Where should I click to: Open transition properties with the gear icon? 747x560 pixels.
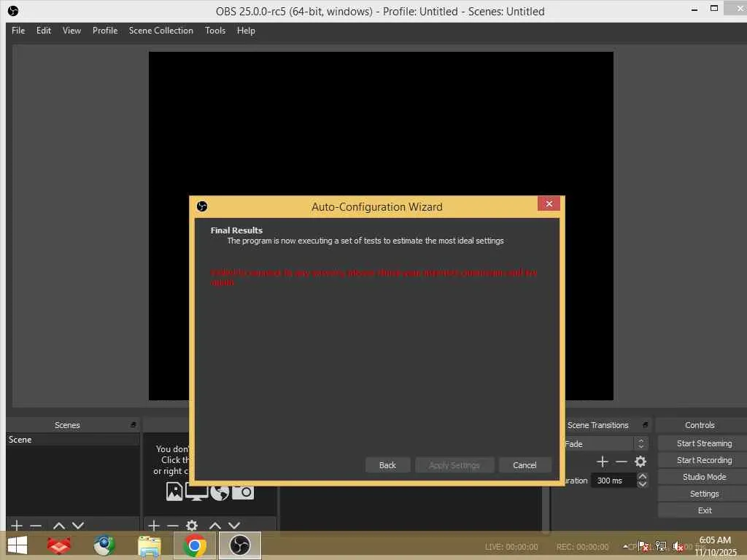click(x=640, y=462)
